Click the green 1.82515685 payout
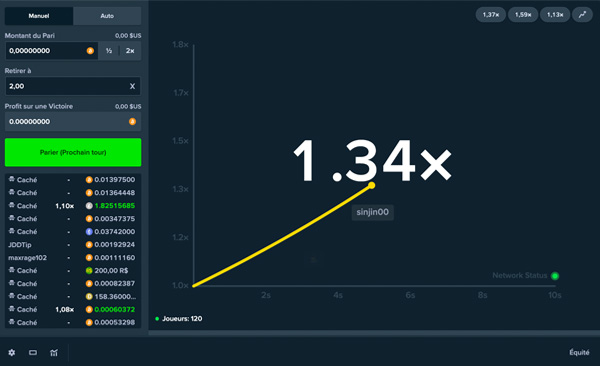 pos(115,206)
